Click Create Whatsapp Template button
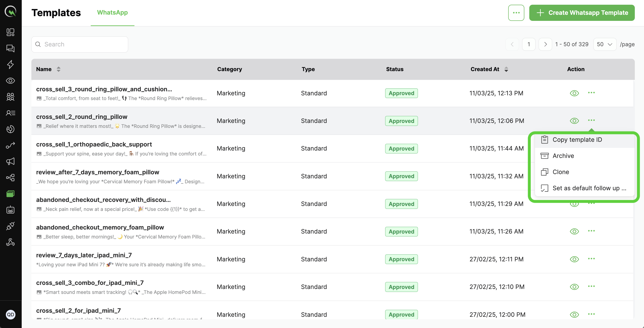 (582, 13)
